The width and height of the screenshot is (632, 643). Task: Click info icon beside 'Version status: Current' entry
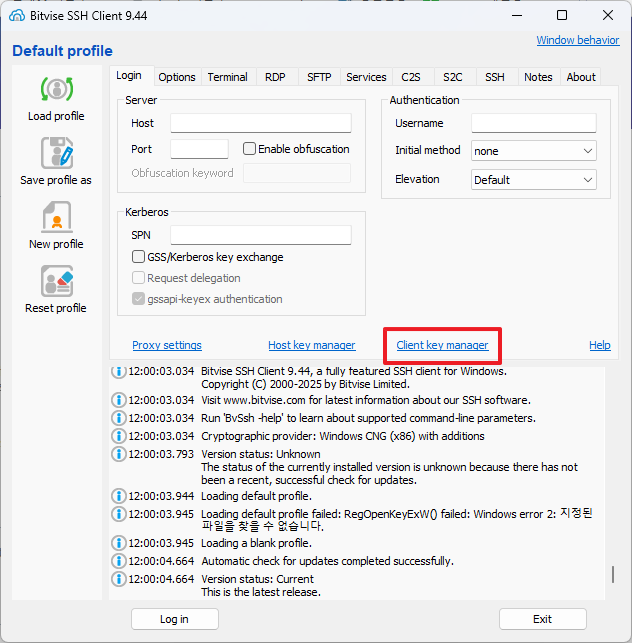(119, 579)
